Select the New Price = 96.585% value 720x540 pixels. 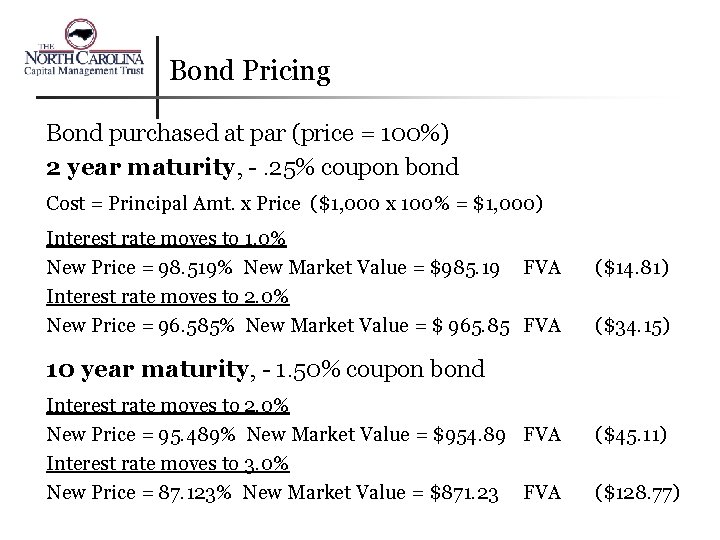click(140, 326)
